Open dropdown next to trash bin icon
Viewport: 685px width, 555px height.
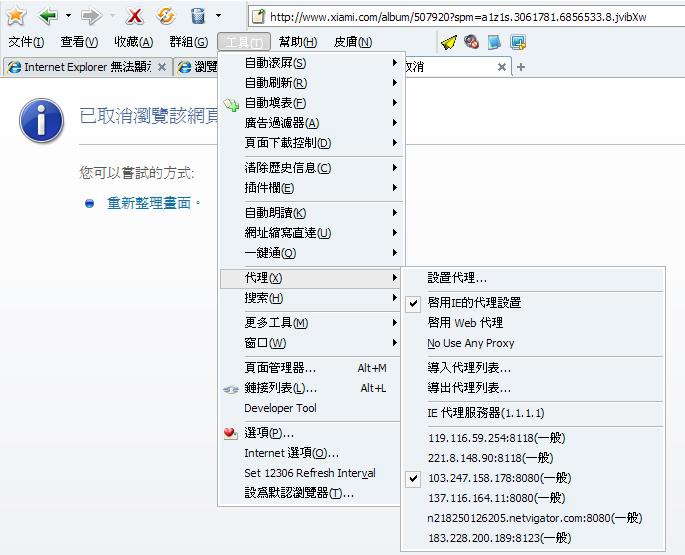pyautogui.click(x=218, y=16)
